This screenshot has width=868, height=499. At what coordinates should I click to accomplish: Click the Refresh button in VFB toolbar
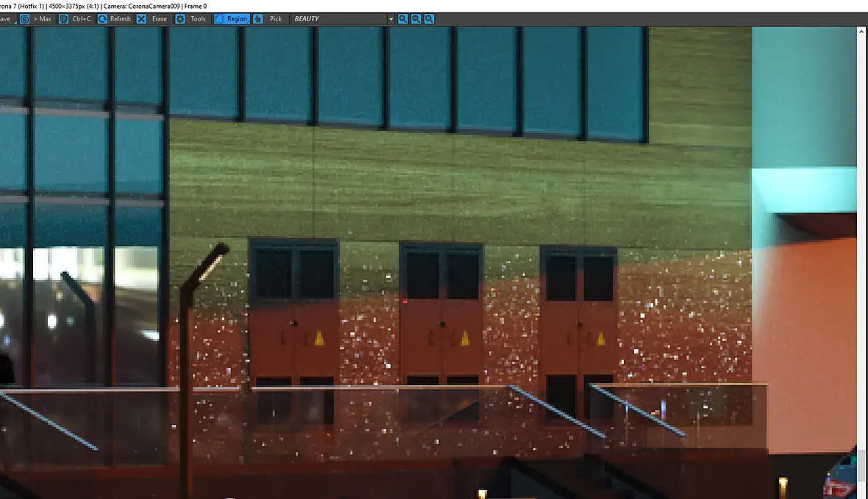pyautogui.click(x=115, y=19)
